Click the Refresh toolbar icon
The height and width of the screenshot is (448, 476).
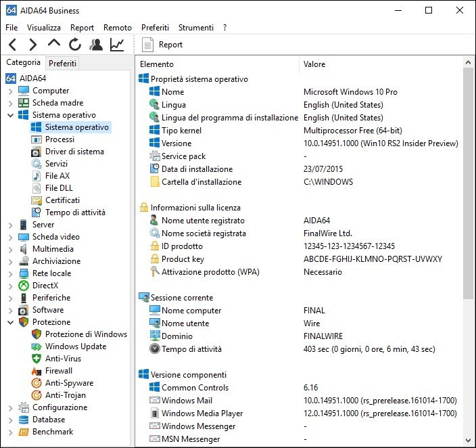click(x=75, y=45)
